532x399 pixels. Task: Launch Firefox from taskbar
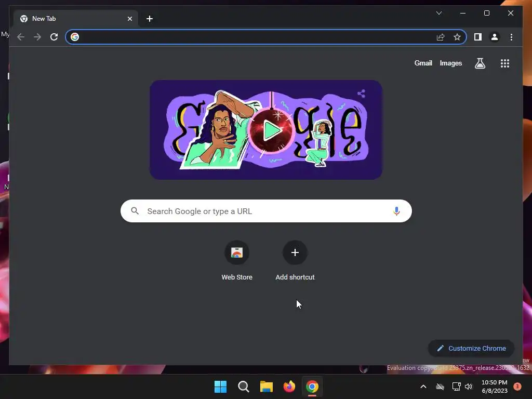coord(289,387)
